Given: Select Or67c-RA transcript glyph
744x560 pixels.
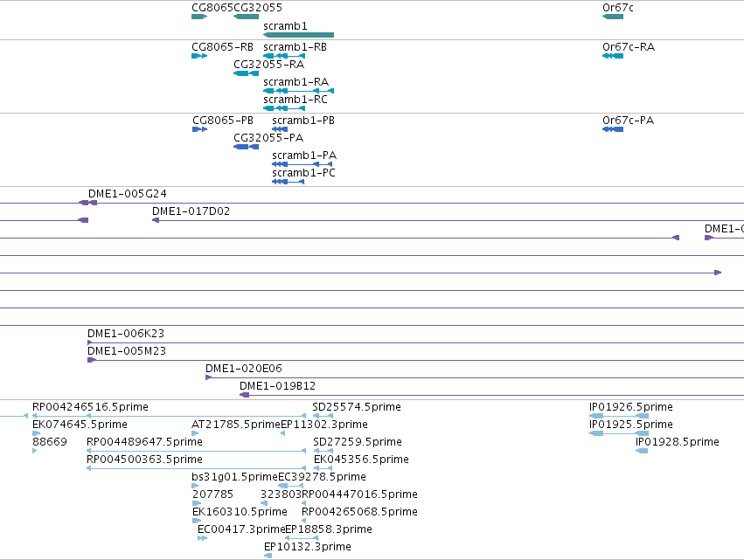Looking at the screenshot, I should [613, 56].
